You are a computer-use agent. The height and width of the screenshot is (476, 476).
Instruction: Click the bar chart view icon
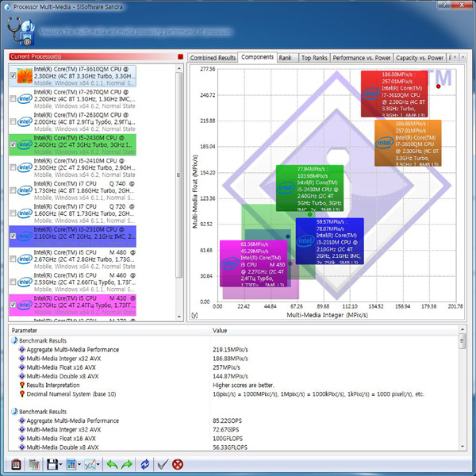point(71,464)
